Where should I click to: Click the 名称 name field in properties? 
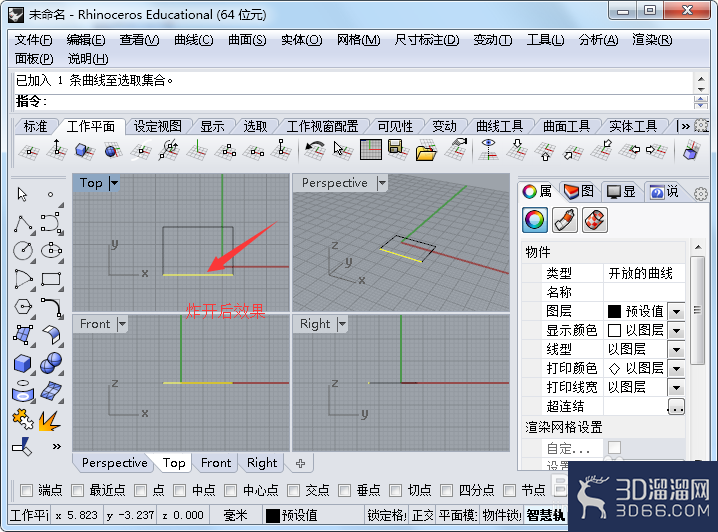tap(644, 292)
